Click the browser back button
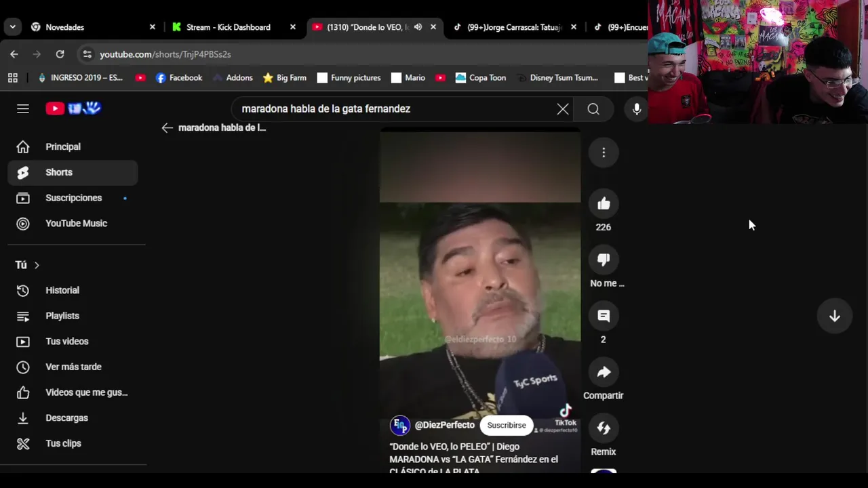The height and width of the screenshot is (488, 868). point(14,54)
